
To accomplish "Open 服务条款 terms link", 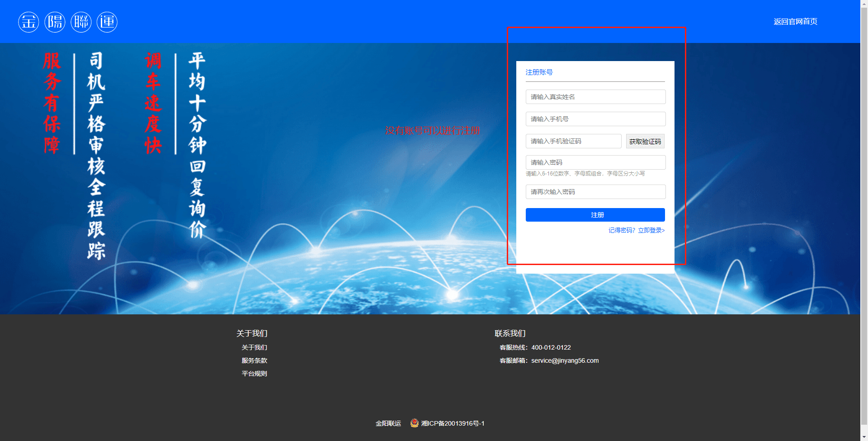I will coord(254,360).
